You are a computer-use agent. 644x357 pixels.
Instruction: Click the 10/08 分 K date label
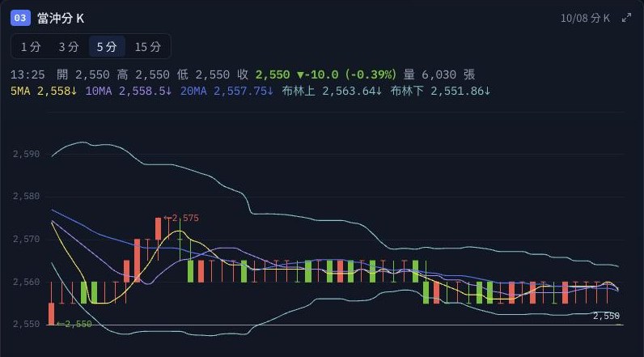coord(585,18)
